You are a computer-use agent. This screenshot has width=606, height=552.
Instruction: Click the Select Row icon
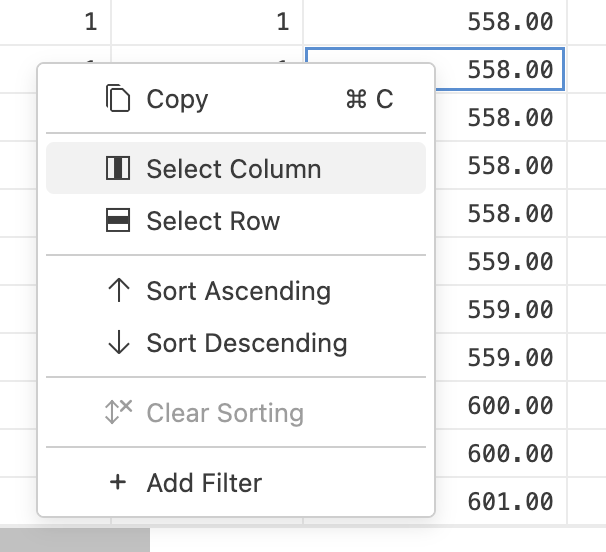pos(118,221)
